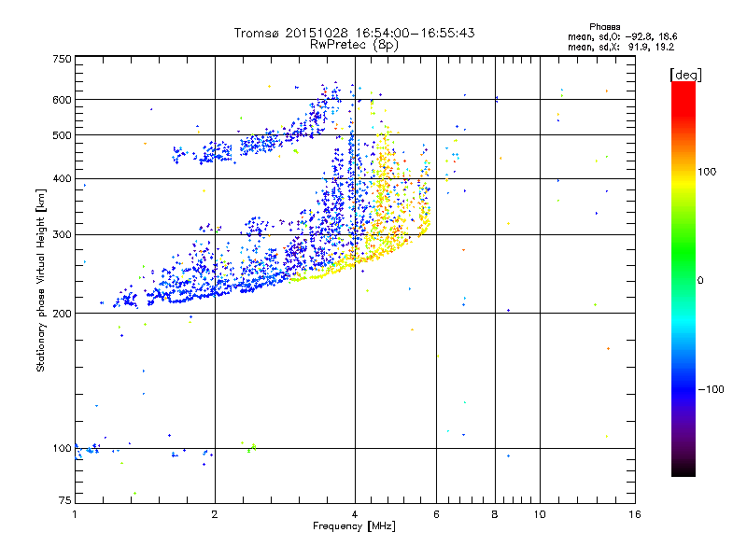Viewport: 747px width, 560px height.
Task: Click the x-axis tick label '16'
Action: coord(635,514)
